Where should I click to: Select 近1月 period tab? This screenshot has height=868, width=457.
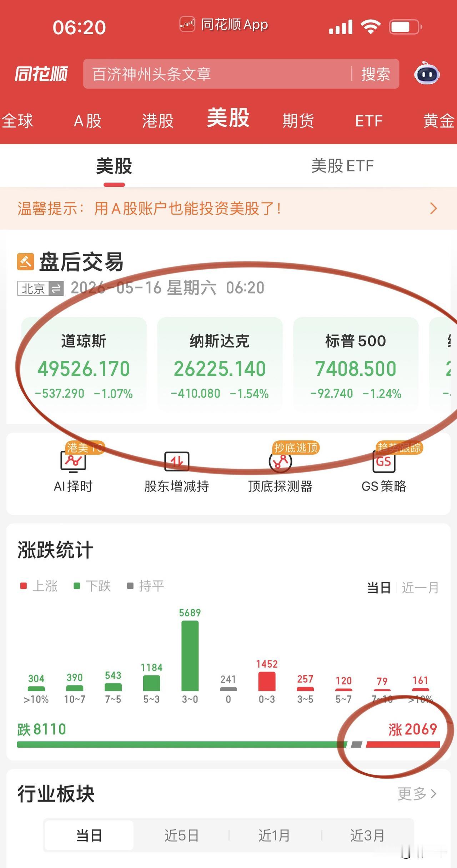pos(274,835)
